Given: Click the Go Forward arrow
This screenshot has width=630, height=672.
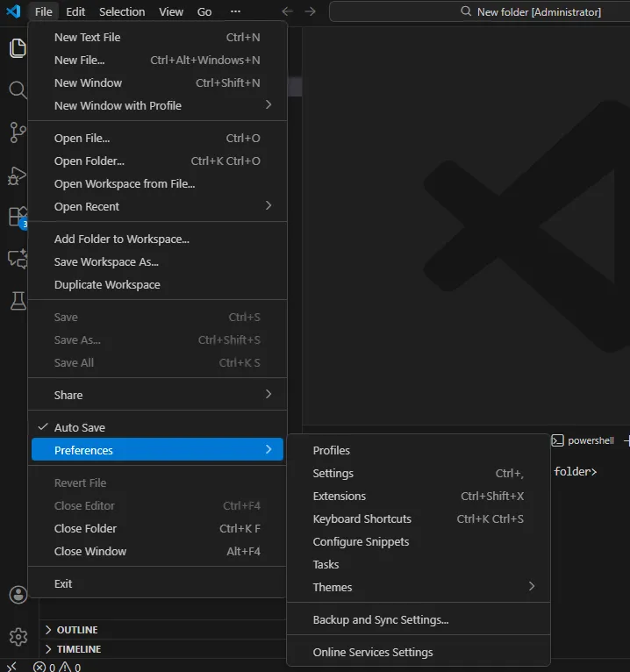Looking at the screenshot, I should pyautogui.click(x=310, y=11).
